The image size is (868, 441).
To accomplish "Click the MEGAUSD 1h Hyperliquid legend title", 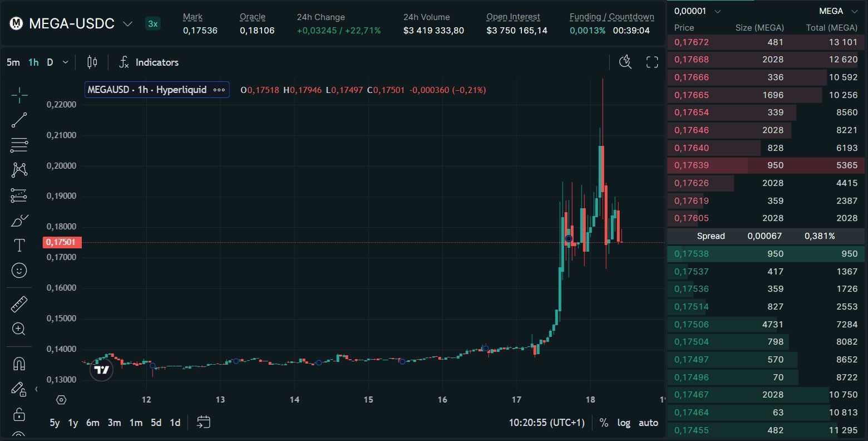I will pos(147,90).
